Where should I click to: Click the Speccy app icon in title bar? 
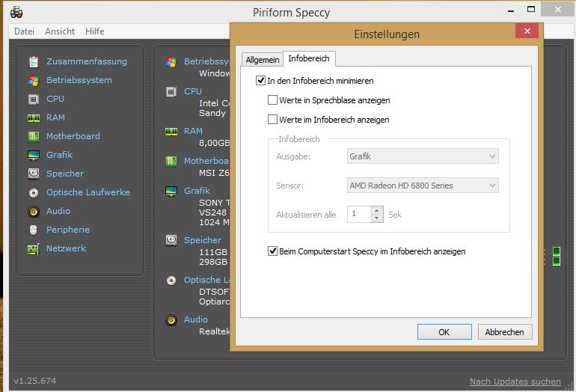pyautogui.click(x=16, y=13)
